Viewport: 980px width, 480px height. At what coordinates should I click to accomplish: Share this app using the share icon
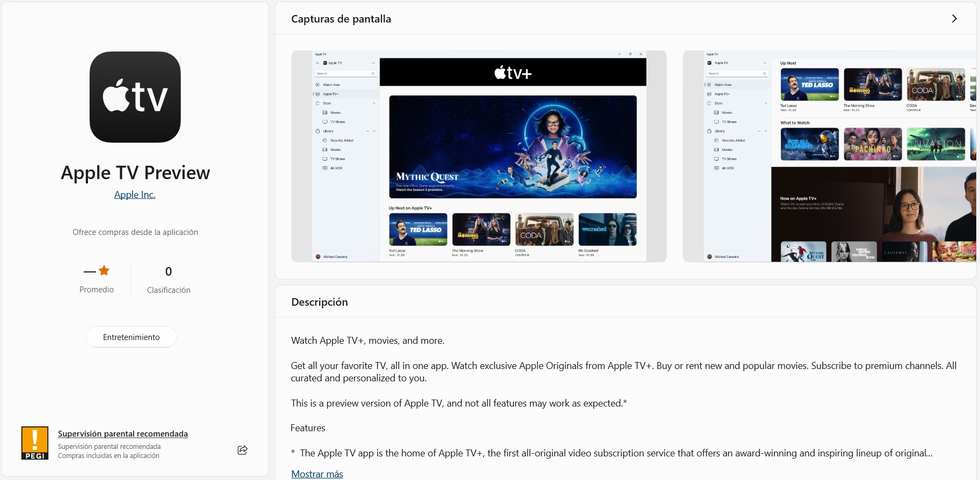click(242, 450)
